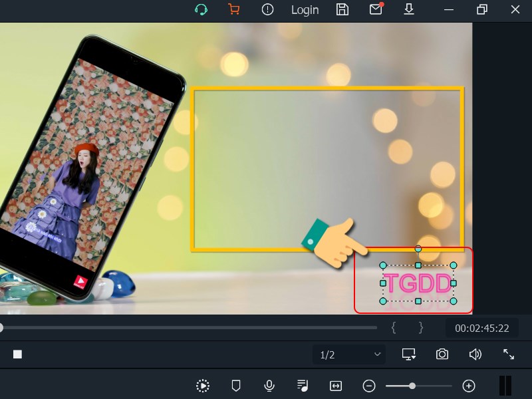Click the download icon in the title bar
This screenshot has height=399, width=532.
click(409, 10)
